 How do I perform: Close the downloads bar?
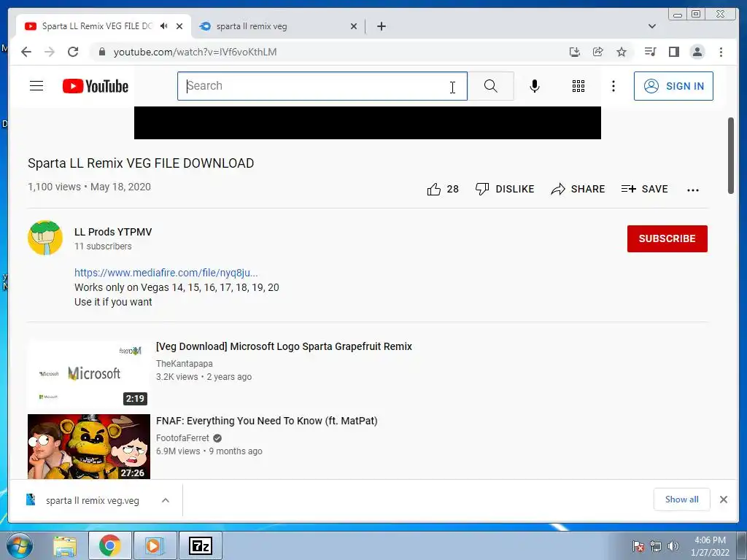tap(724, 499)
